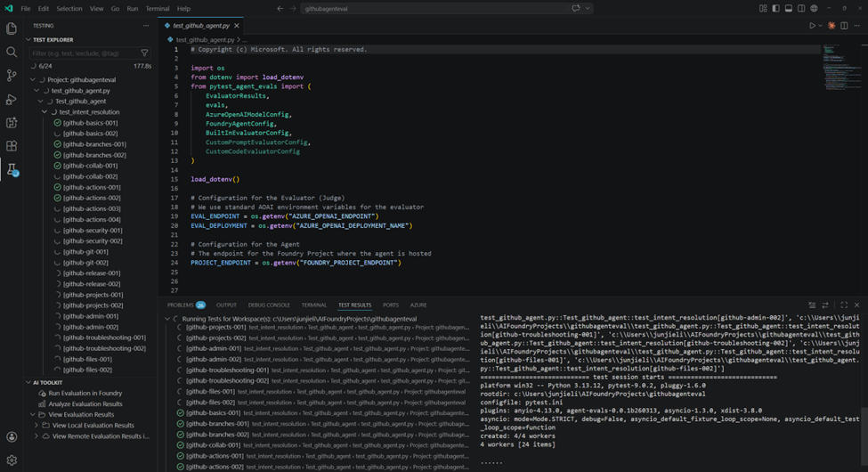Viewport: 868px width, 472px height.
Task: Open Source Control view
Action: 12,76
